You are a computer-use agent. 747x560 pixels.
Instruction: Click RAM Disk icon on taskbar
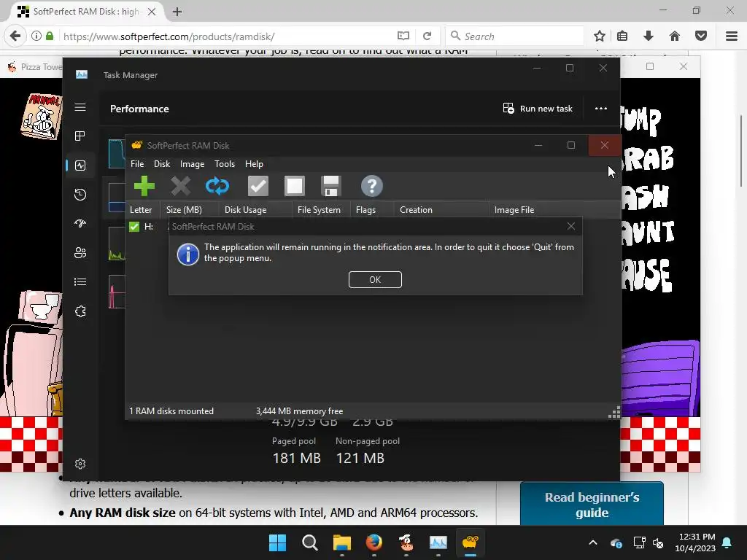tap(471, 542)
